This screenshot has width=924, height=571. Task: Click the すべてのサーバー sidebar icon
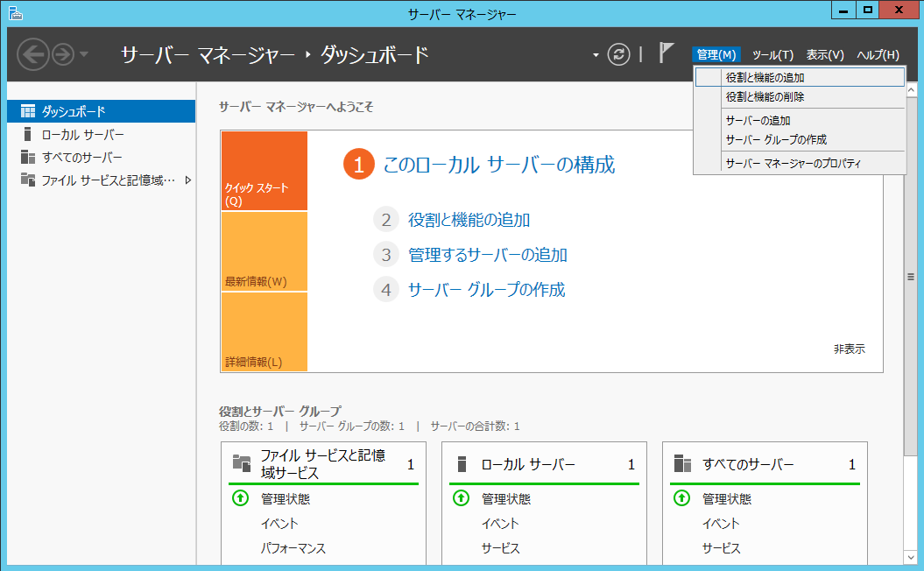click(28, 158)
